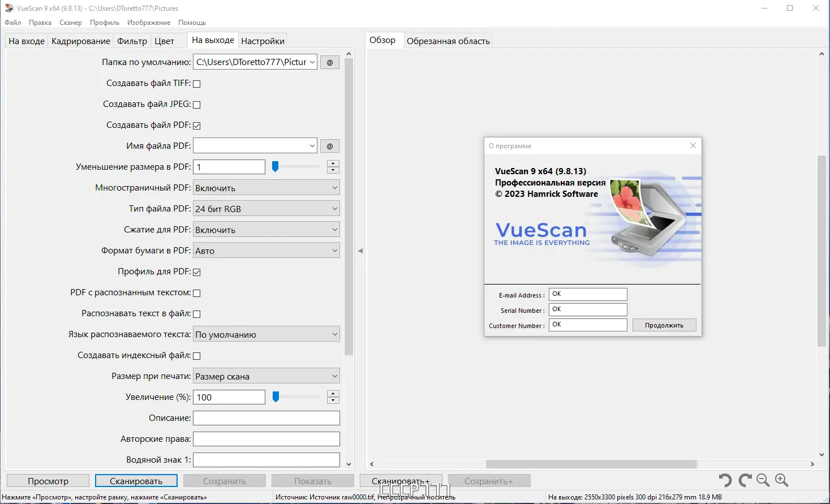
Task: Click the Сканировать+ button
Action: pos(401,481)
